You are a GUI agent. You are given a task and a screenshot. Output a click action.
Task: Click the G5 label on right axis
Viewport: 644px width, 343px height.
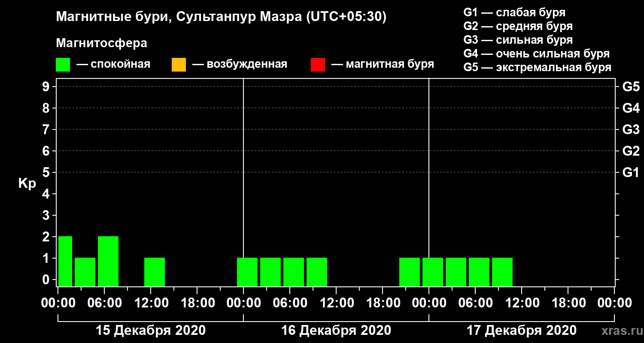631,87
